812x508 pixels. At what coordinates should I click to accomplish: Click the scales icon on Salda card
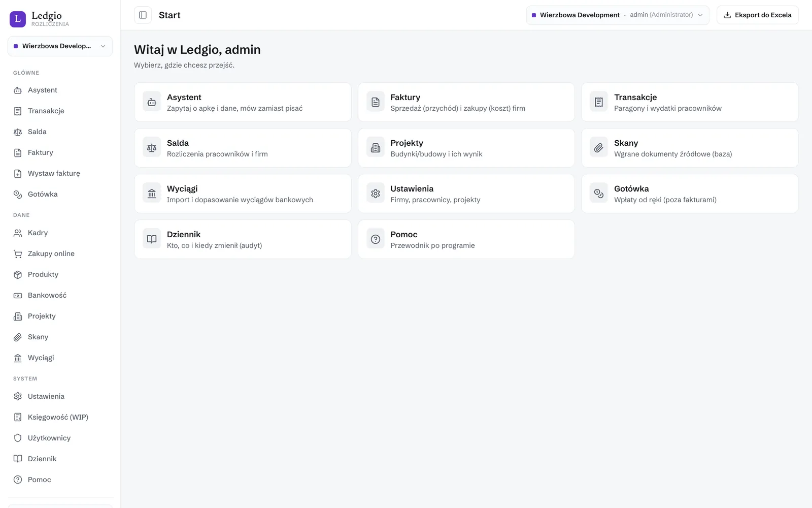152,148
